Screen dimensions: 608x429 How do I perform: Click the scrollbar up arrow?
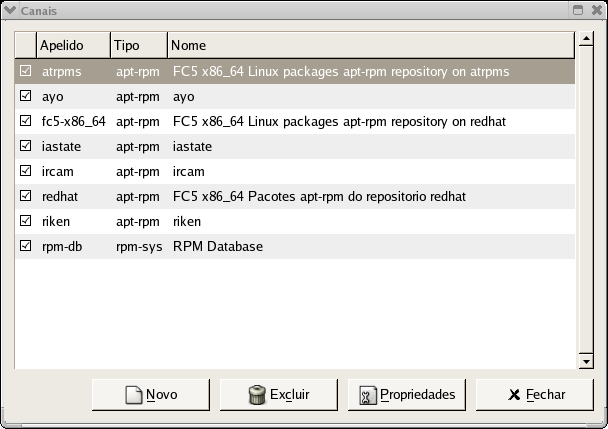pos(587,42)
